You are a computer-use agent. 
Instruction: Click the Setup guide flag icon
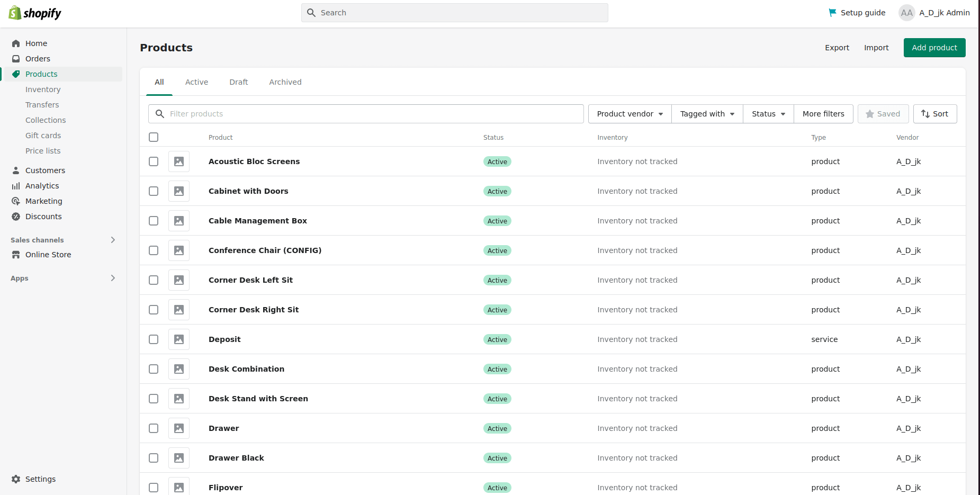[832, 13]
